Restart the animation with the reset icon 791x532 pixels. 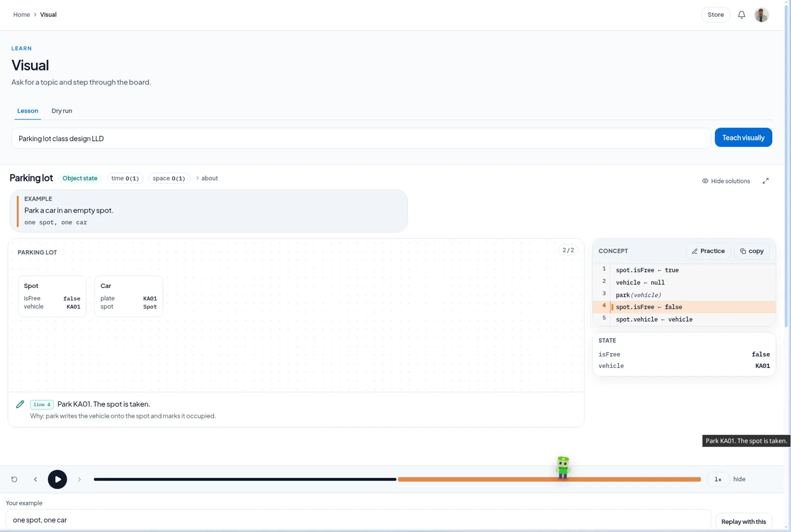[14, 479]
